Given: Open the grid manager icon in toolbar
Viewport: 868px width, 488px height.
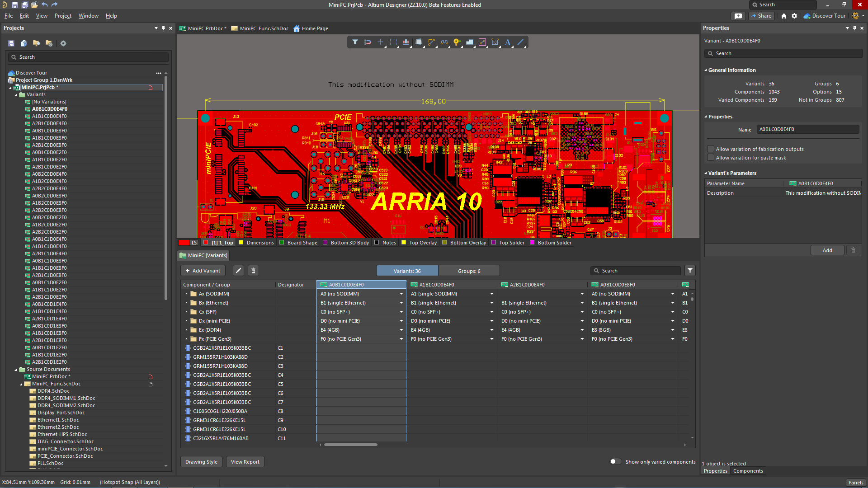Looking at the screenshot, I should 406,42.
